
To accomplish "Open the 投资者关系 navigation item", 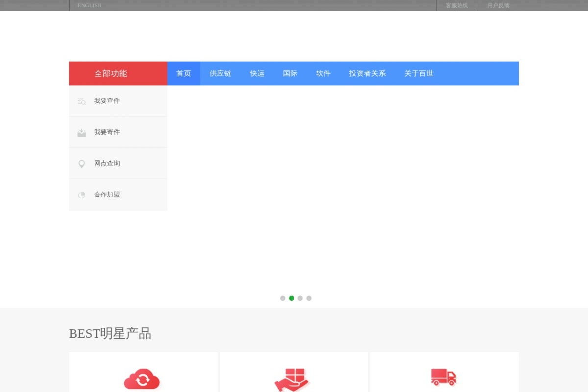I will click(x=367, y=73).
